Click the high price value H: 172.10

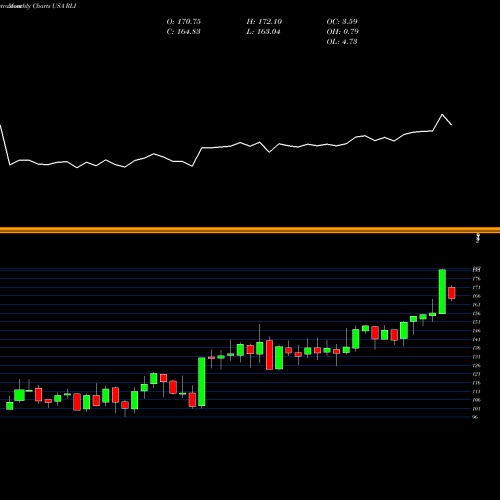click(264, 22)
